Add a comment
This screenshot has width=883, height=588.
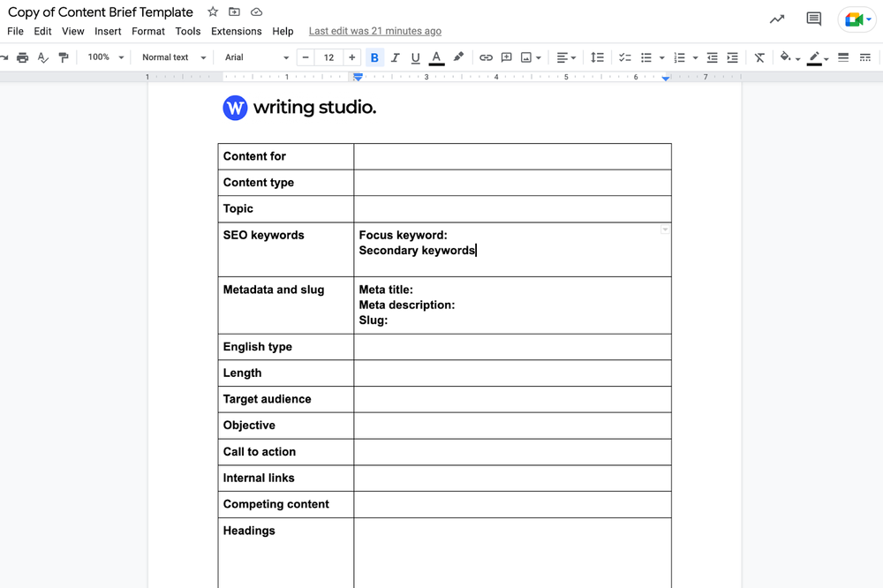tap(506, 57)
